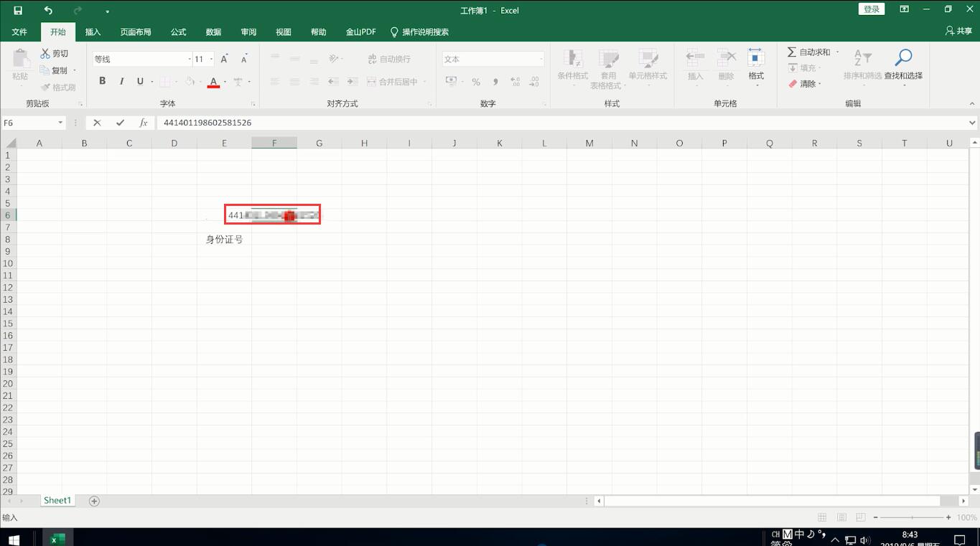
Task: Click the phonetic guide 文 icon
Action: [238, 81]
